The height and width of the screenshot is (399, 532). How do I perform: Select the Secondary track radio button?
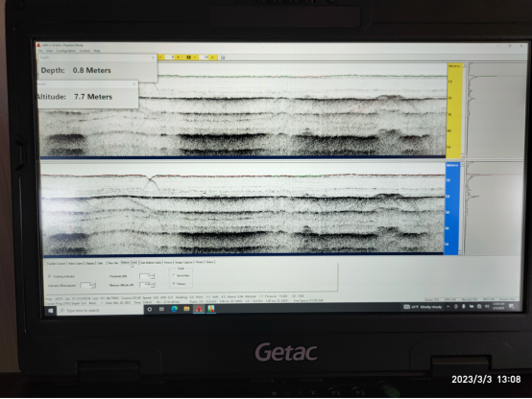174,275
